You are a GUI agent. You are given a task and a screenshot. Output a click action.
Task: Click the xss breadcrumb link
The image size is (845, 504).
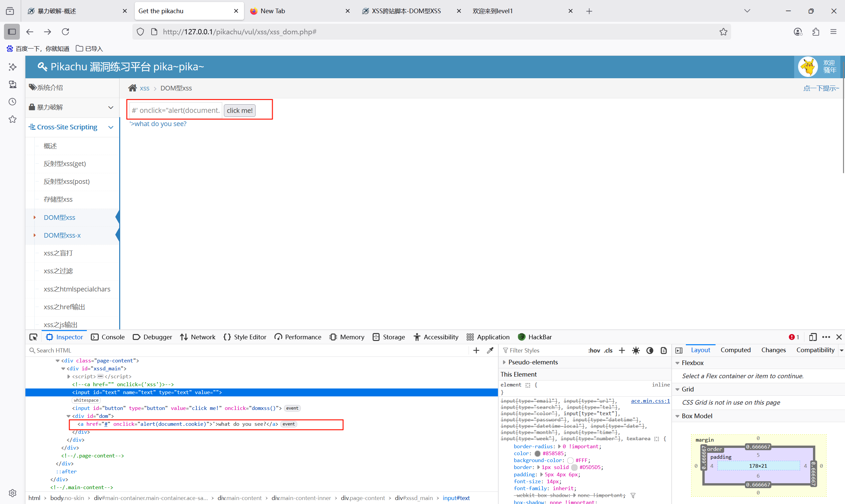pyautogui.click(x=144, y=88)
